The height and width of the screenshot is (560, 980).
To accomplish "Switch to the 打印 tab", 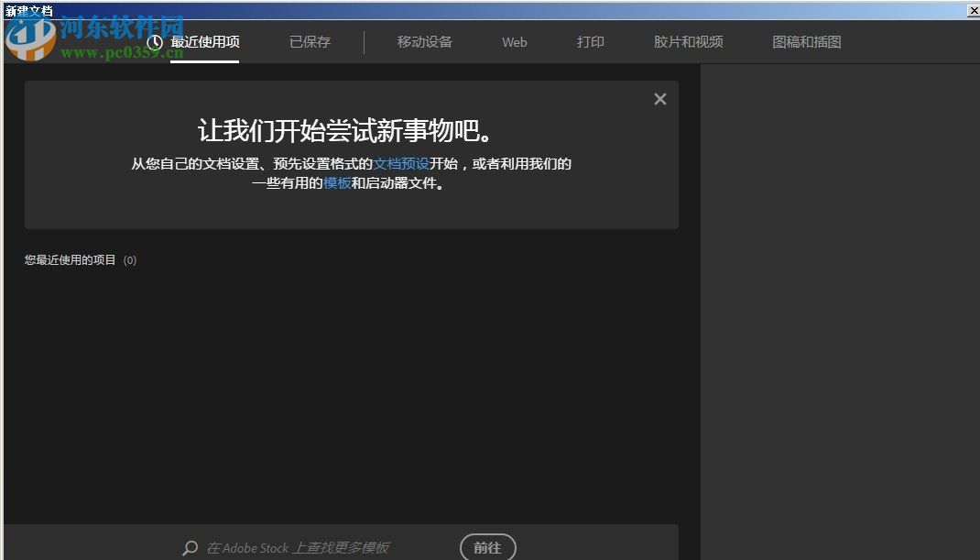I will point(591,41).
